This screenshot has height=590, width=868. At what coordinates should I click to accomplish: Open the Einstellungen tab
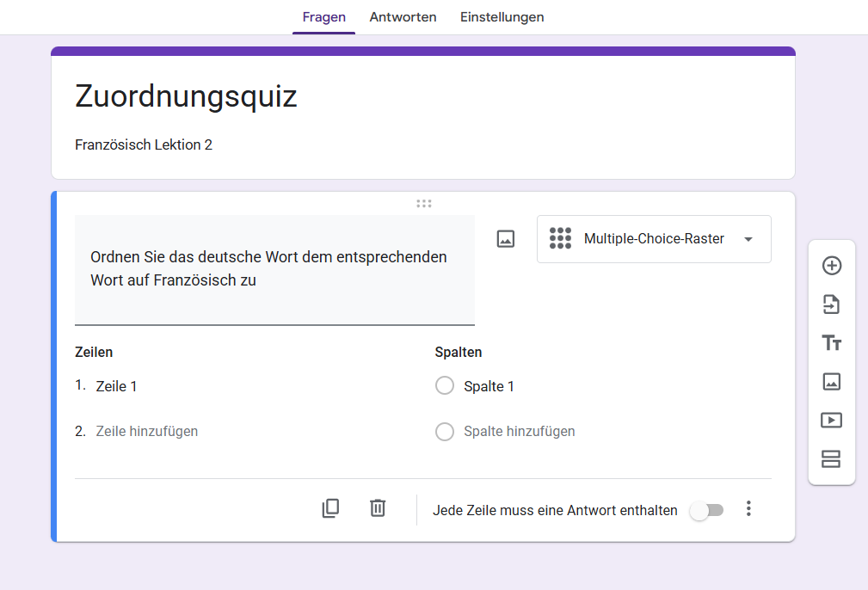[x=502, y=16]
